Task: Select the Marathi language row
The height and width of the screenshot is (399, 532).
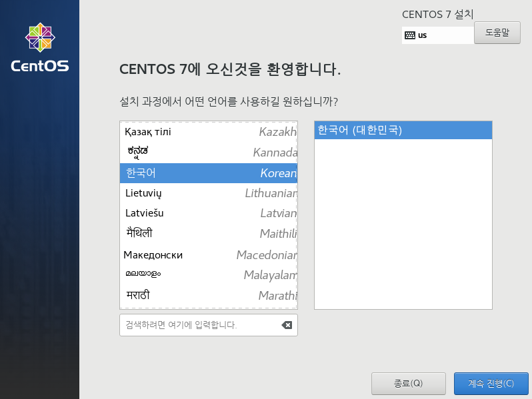Action: [208, 295]
